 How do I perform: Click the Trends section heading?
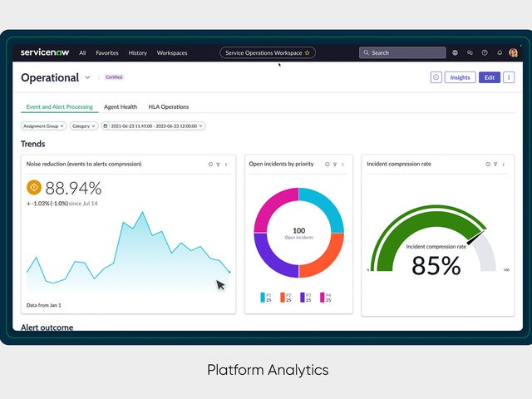(33, 144)
